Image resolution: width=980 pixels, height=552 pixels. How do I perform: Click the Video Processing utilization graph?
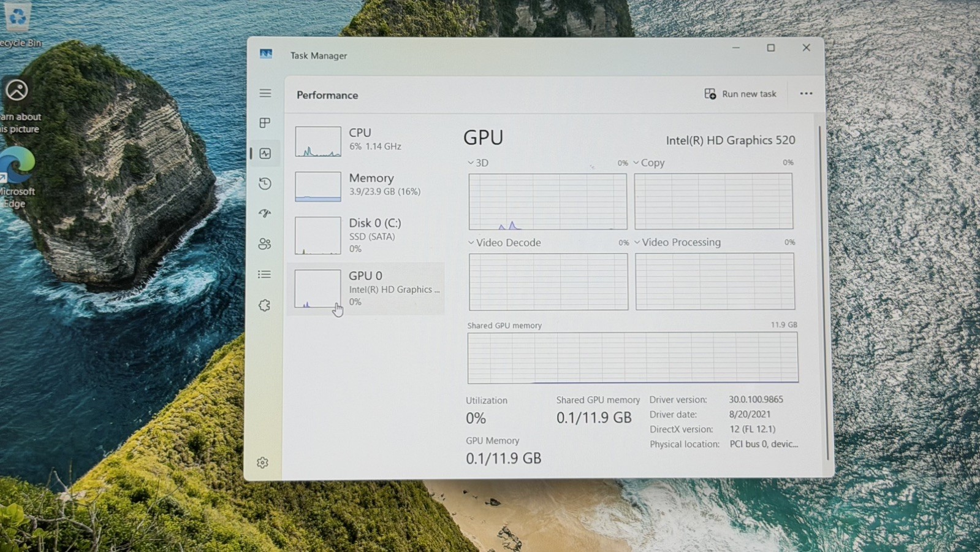pyautogui.click(x=715, y=282)
